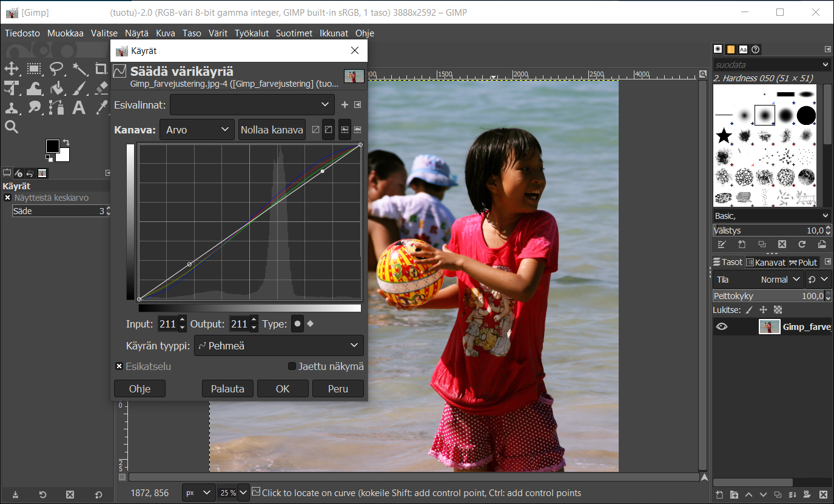Select the Move tool in toolbox
Image resolution: width=834 pixels, height=504 pixels.
point(12,69)
